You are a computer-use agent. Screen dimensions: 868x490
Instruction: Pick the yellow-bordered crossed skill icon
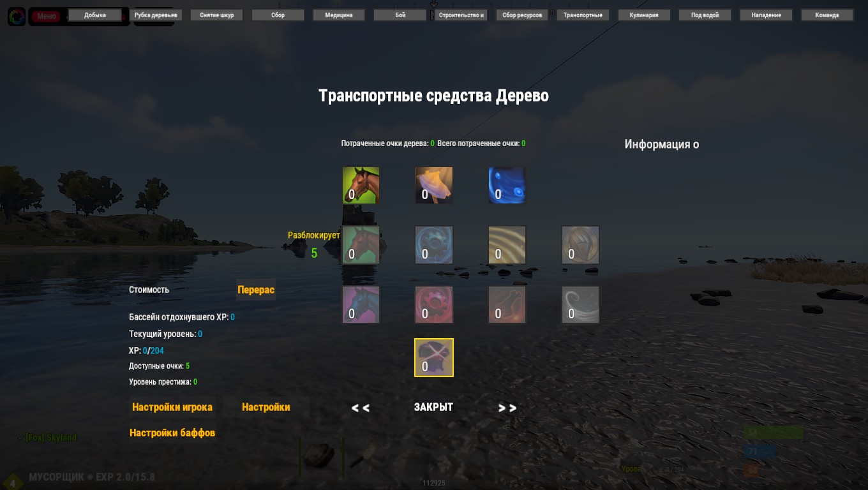434,358
